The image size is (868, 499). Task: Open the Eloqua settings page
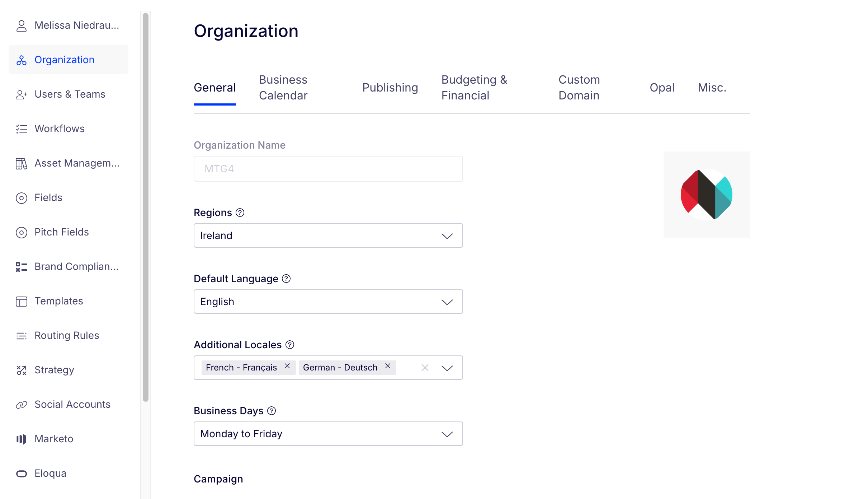pos(69,474)
